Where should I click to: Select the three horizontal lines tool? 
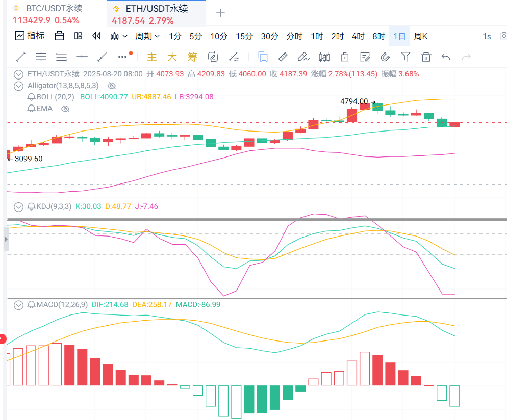(61, 57)
